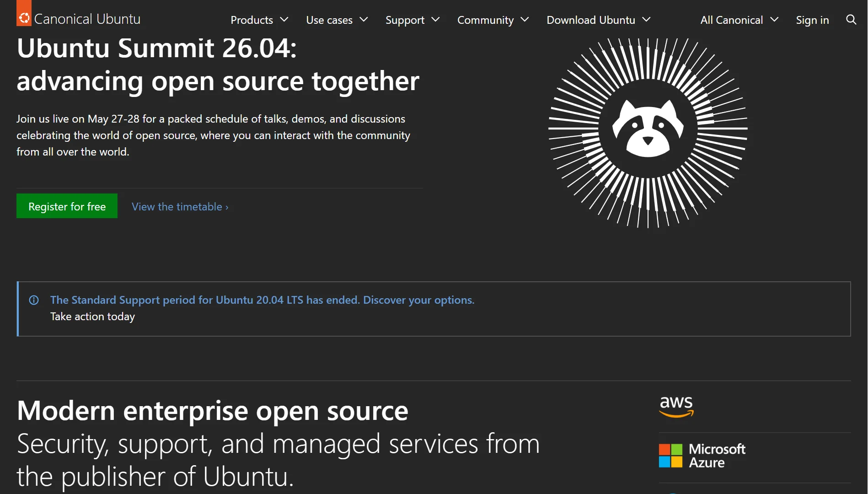This screenshot has width=868, height=494.
Task: Open the Use cases navigation item
Action: click(x=337, y=20)
